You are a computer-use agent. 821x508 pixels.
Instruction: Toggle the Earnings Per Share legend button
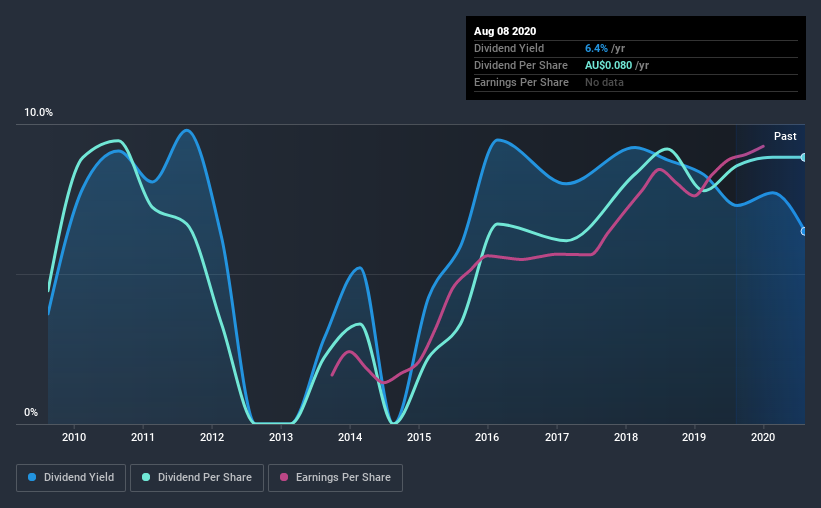(x=335, y=478)
